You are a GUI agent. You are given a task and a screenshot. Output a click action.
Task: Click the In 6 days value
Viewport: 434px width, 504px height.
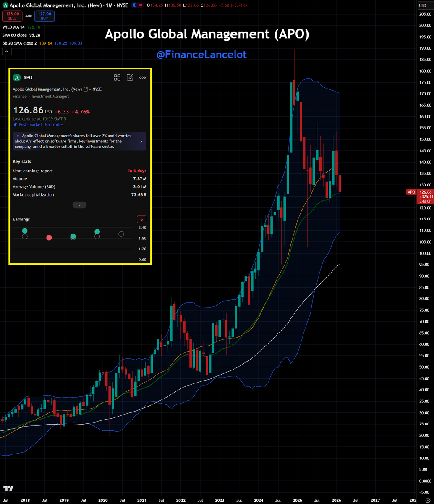pos(137,171)
